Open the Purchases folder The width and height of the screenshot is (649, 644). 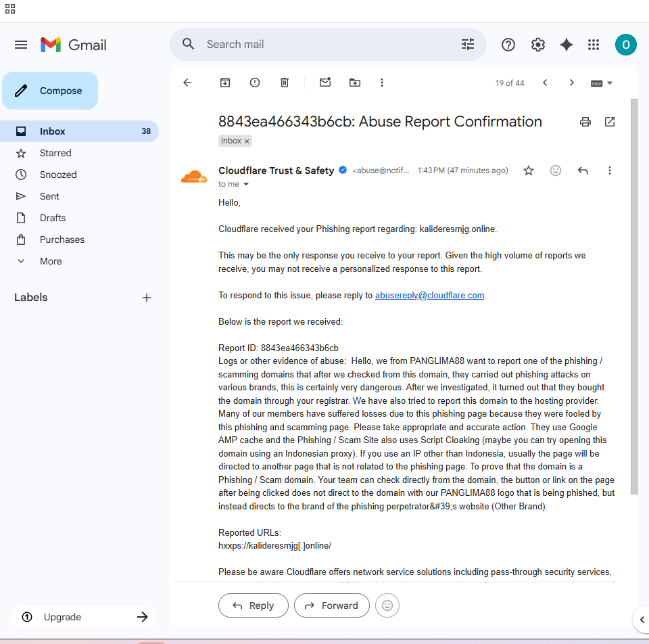78,239
